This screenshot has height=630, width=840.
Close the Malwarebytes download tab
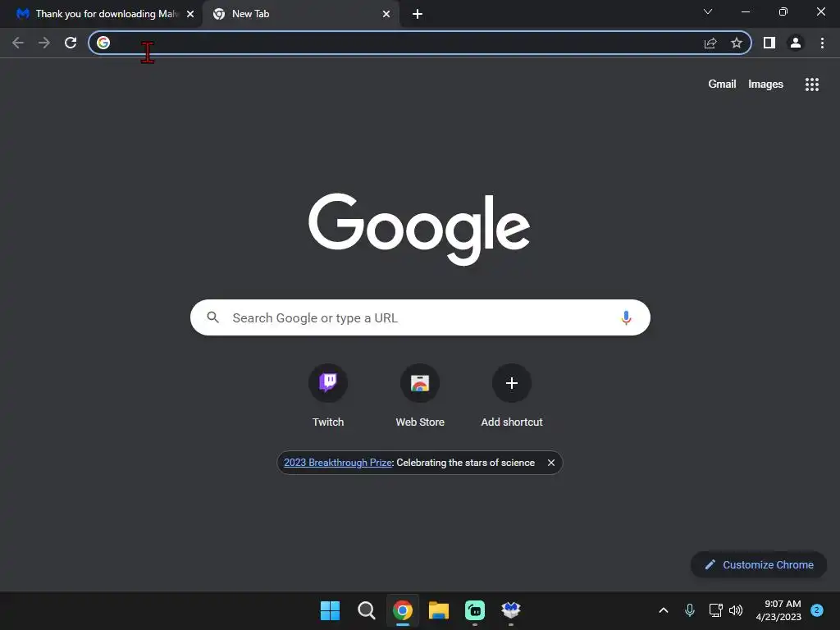point(190,14)
